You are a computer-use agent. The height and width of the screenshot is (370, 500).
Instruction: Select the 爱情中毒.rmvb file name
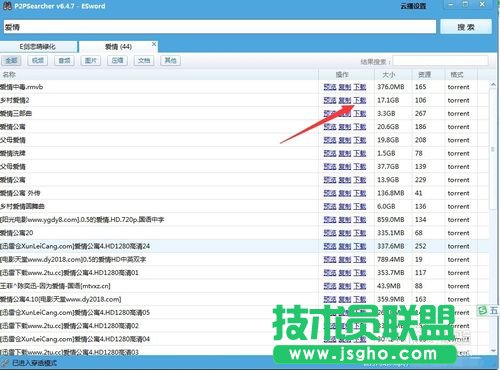tap(22, 87)
